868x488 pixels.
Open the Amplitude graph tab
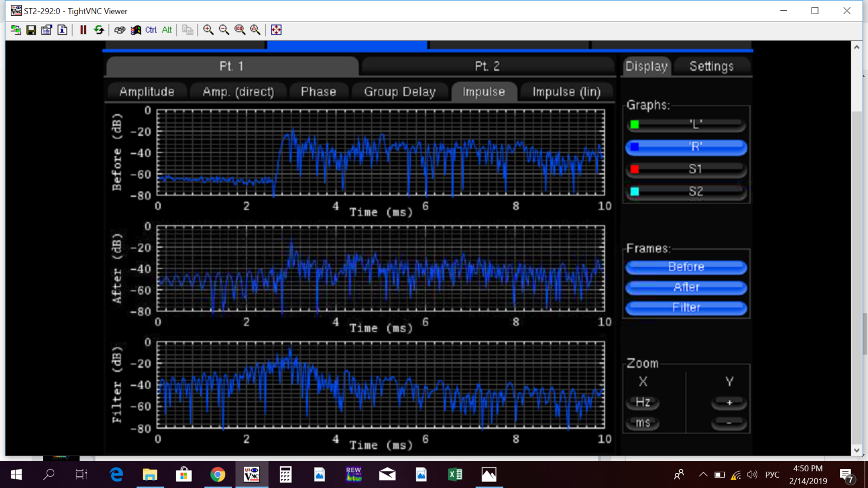tap(147, 92)
